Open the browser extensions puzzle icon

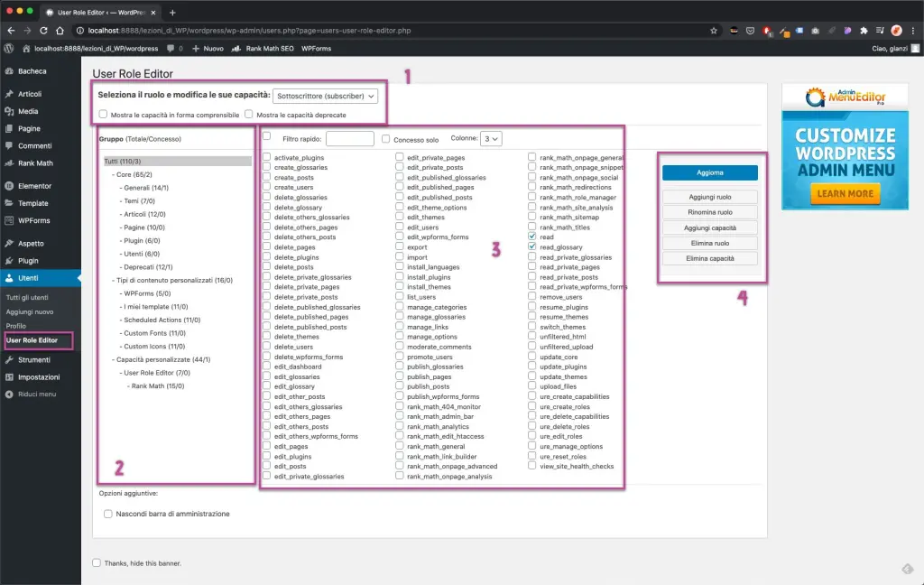coord(864,30)
